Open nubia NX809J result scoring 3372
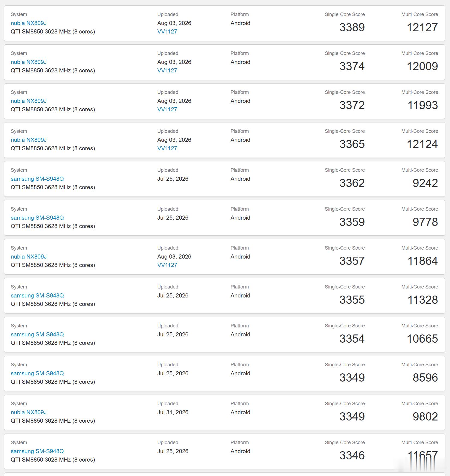 [x=29, y=101]
